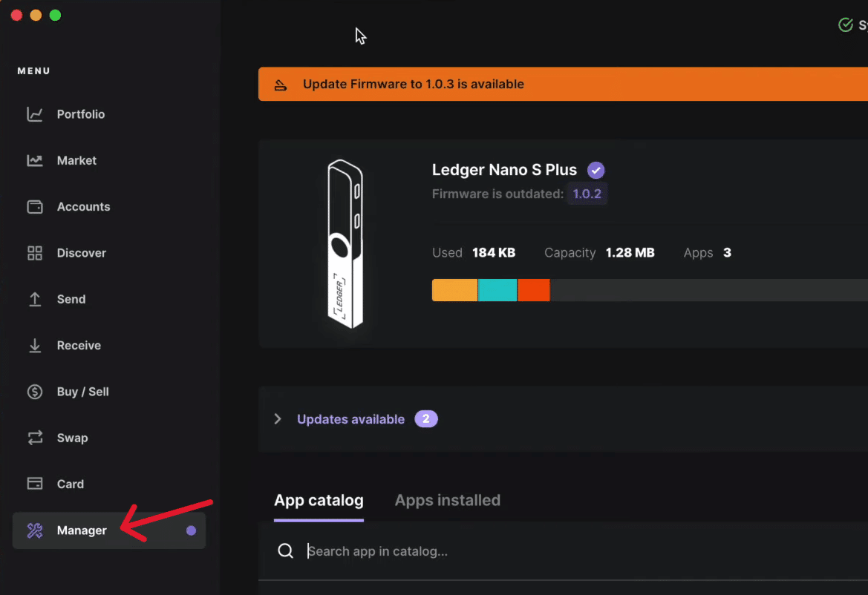Click the Update Firmware banner

413,84
